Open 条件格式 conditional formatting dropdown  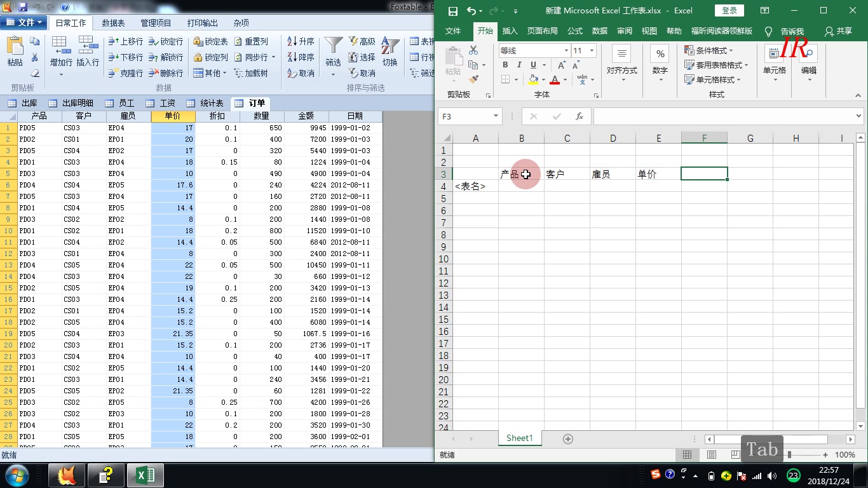pyautogui.click(x=709, y=50)
